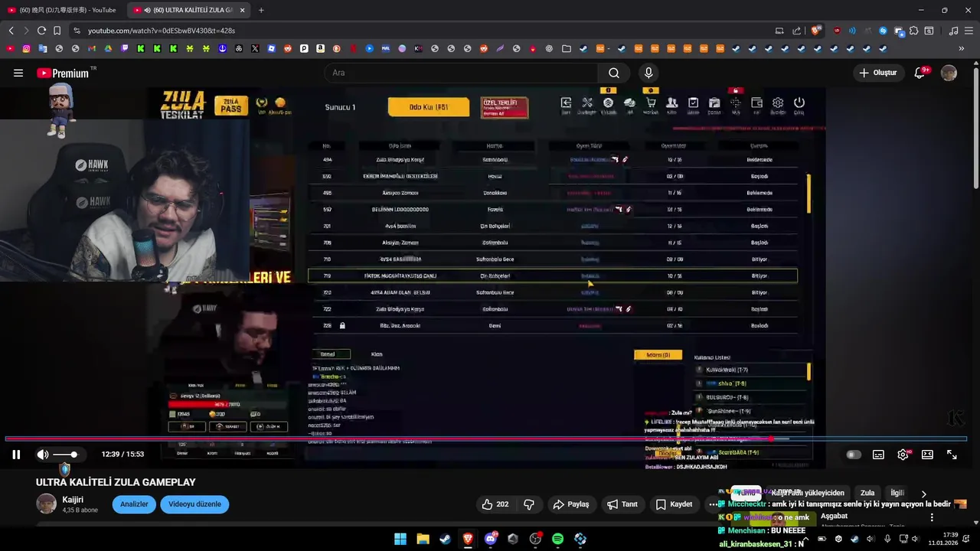Open the Instagram bookmark shortcut

click(x=26, y=48)
